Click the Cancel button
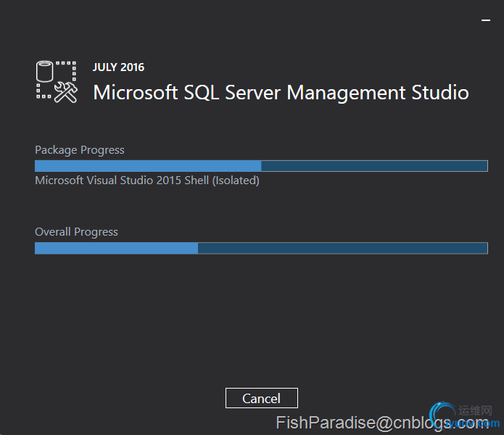The width and height of the screenshot is (504, 435). (x=261, y=398)
